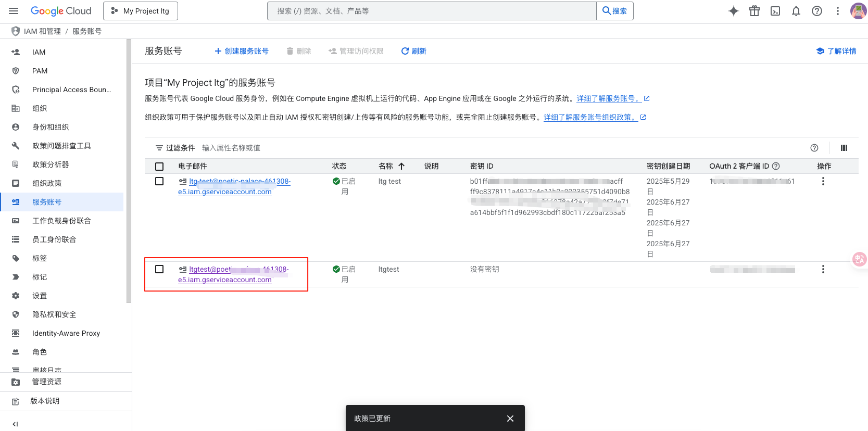Image resolution: width=868 pixels, height=431 pixels.
Task: Sort by 名称 column arrow
Action: pyautogui.click(x=401, y=166)
